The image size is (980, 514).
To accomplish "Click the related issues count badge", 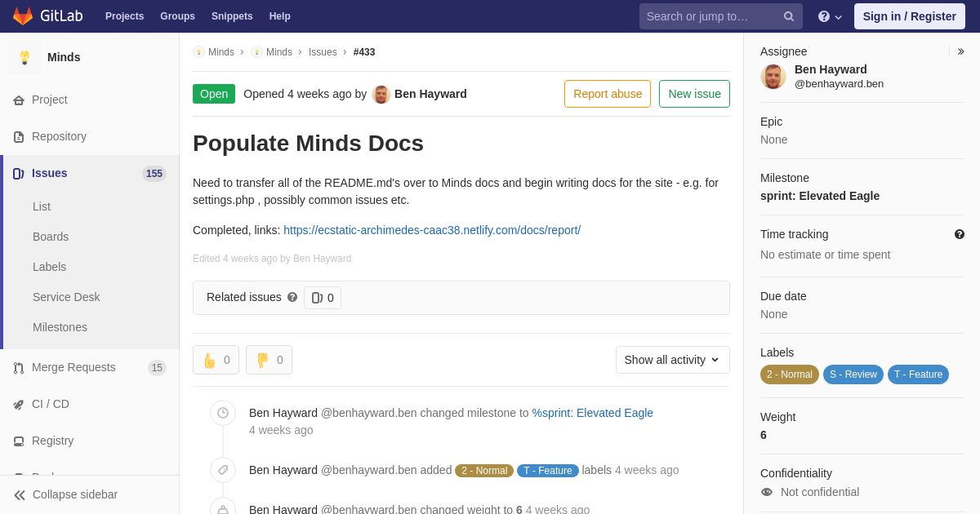I will click(323, 298).
